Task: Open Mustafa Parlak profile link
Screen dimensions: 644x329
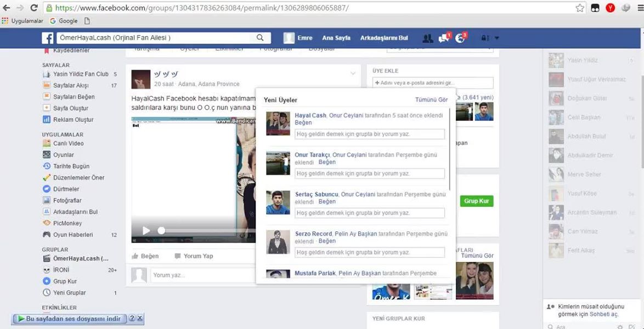Action: [315, 273]
